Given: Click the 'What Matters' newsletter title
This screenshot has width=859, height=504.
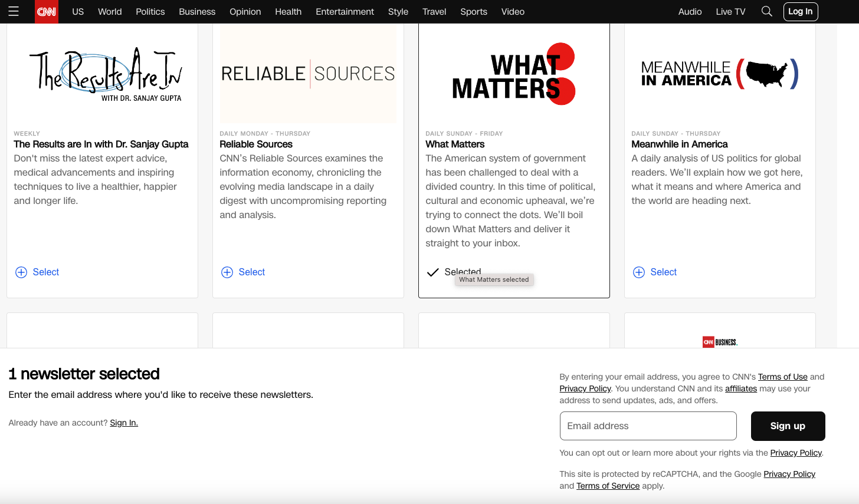Looking at the screenshot, I should [455, 144].
